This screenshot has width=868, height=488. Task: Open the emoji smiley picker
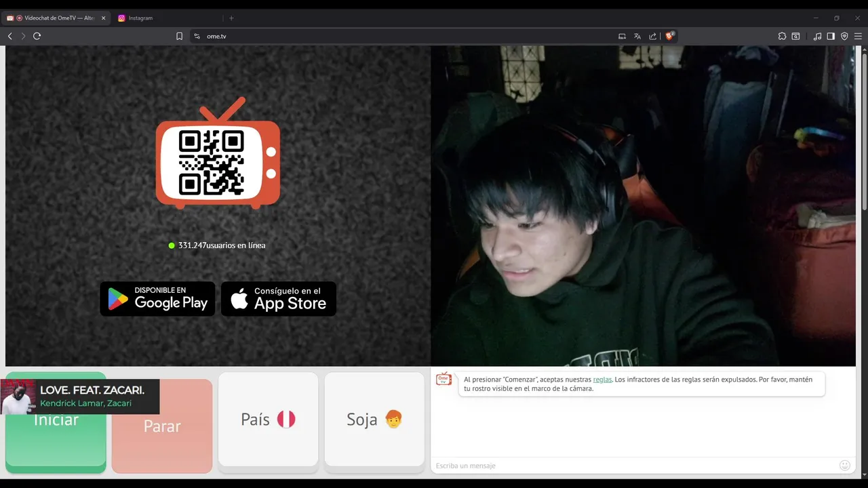click(845, 466)
